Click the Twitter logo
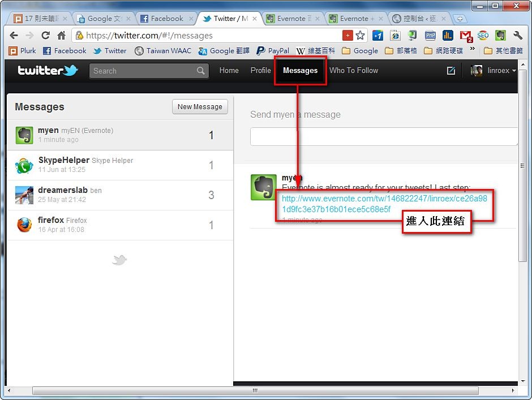This screenshot has width=532, height=400. pyautogui.click(x=48, y=70)
